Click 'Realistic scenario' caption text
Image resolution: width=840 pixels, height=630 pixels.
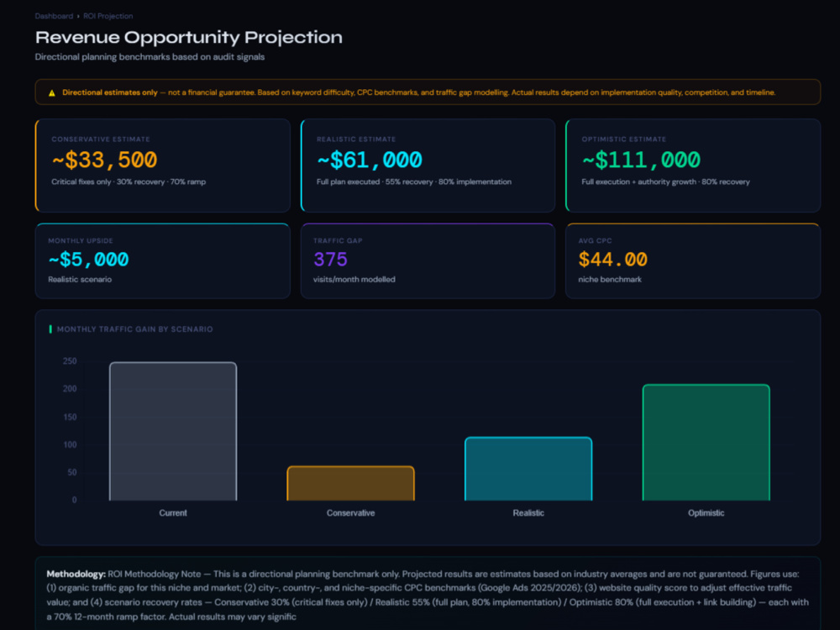[80, 280]
